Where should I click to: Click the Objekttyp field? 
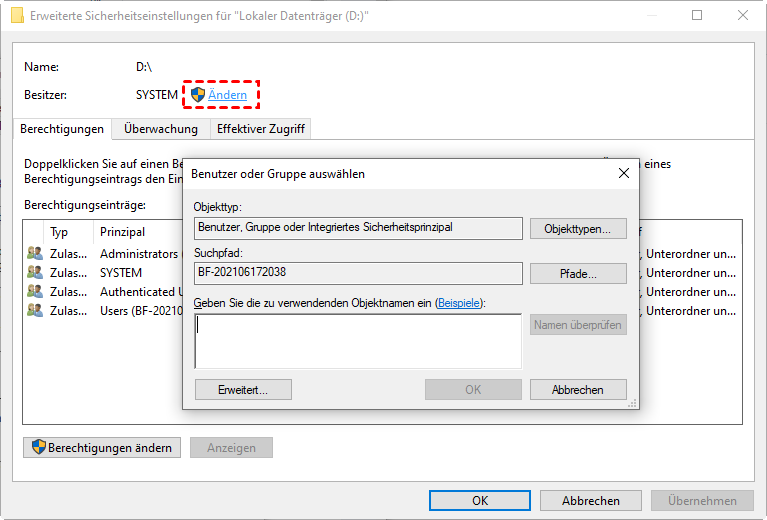[358, 228]
